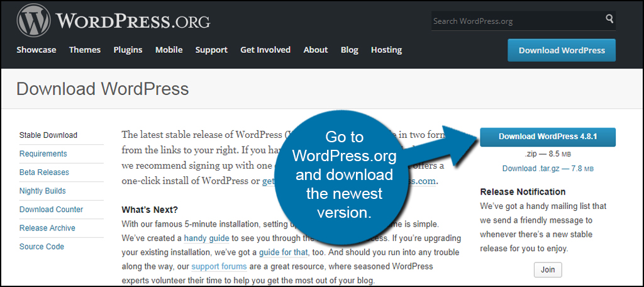
Task: Open the Source Code link
Action: [42, 247]
